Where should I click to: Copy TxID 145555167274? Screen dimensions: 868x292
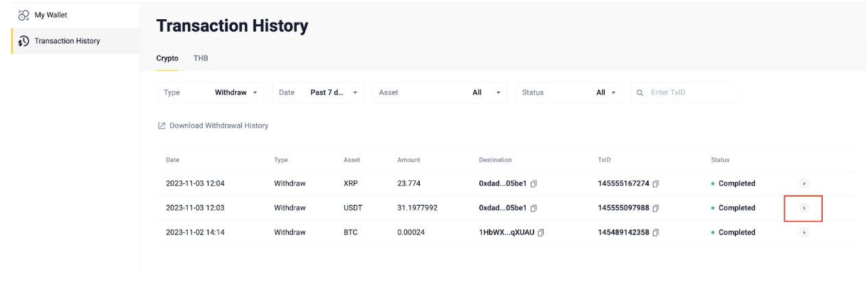(x=656, y=184)
